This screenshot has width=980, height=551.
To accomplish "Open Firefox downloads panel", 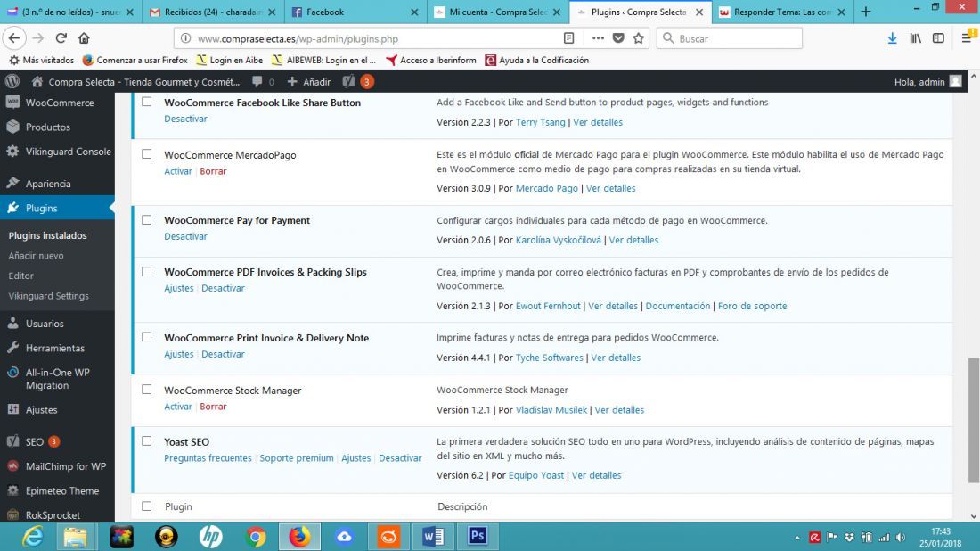I will 893,38.
